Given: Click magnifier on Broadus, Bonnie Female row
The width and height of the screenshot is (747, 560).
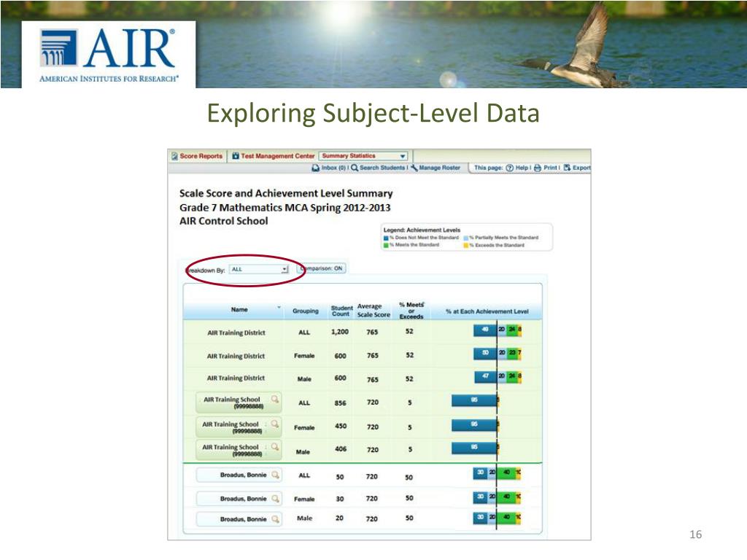Looking at the screenshot, I should tap(275, 499).
